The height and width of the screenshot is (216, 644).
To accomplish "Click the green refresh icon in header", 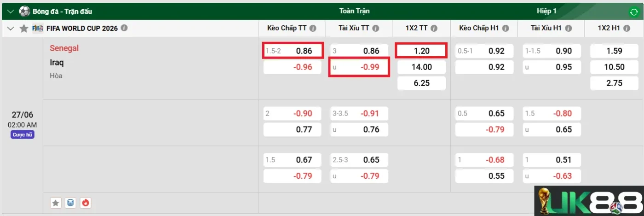I will [x=633, y=12].
